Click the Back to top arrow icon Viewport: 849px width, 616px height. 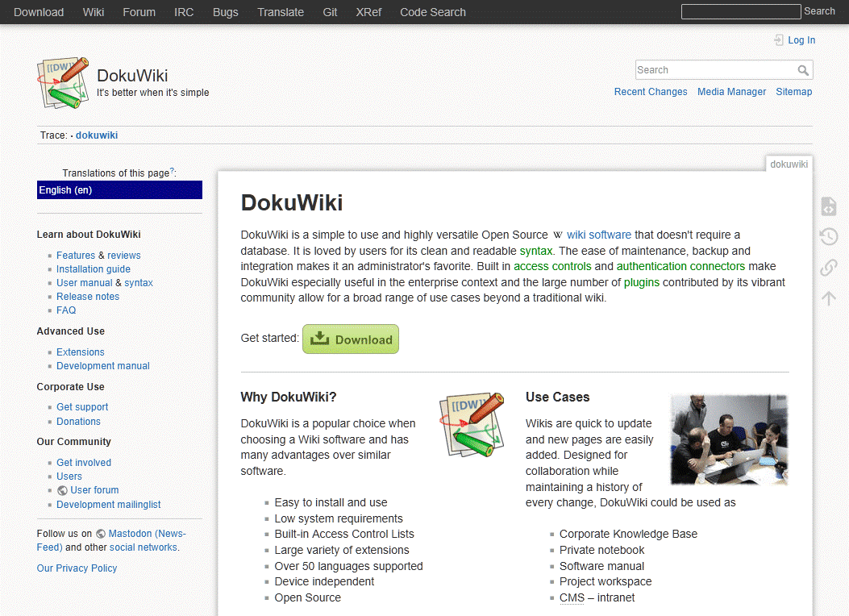pos(828,298)
